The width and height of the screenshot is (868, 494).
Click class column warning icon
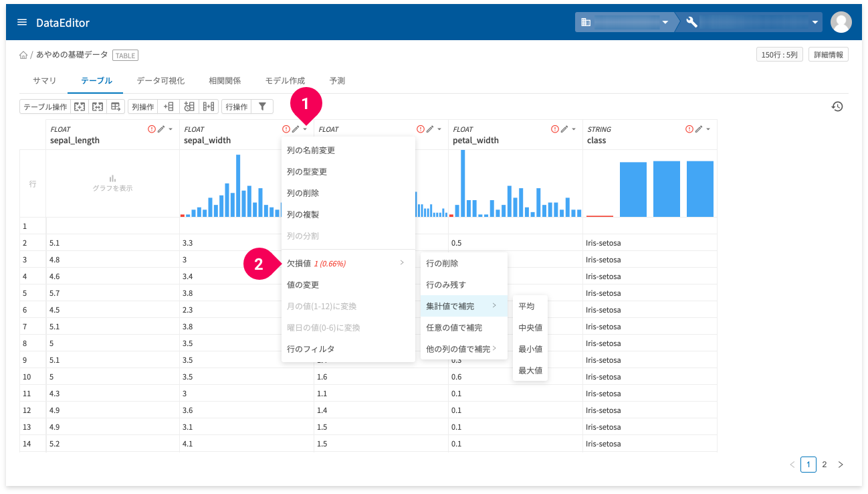tap(689, 129)
